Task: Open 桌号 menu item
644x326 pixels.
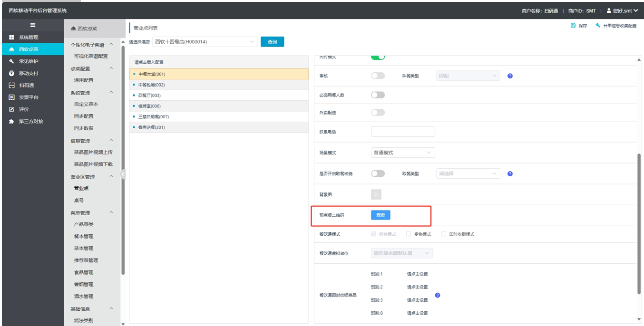Action: point(79,201)
